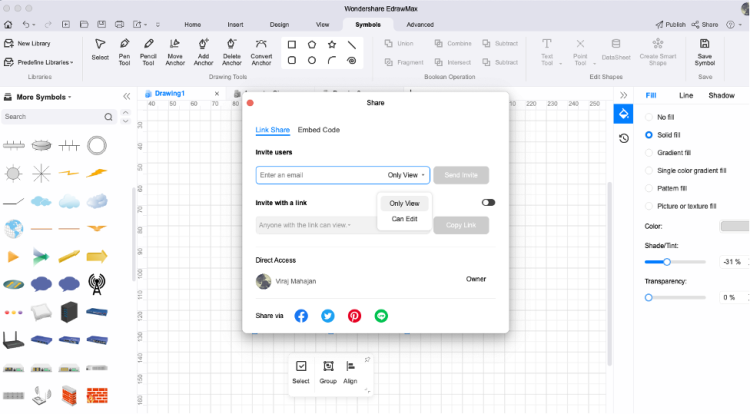The height and width of the screenshot is (414, 750).
Task: Open floating toolbar Align option
Action: click(x=350, y=372)
